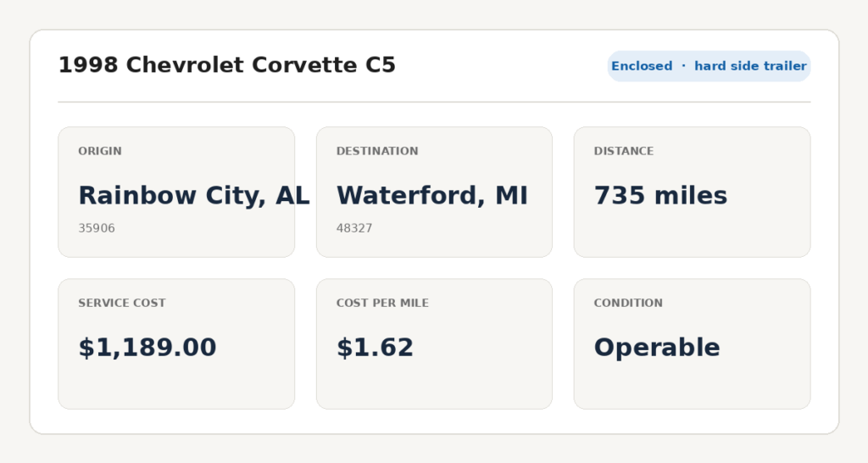The image size is (868, 463).
Task: Click the CONDITION label
Action: pos(628,303)
